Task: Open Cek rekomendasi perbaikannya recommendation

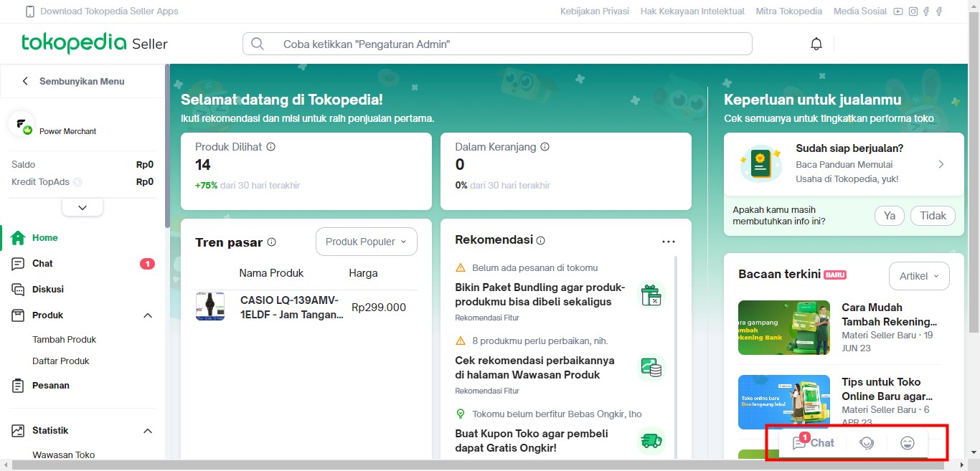Action: pyautogui.click(x=534, y=368)
